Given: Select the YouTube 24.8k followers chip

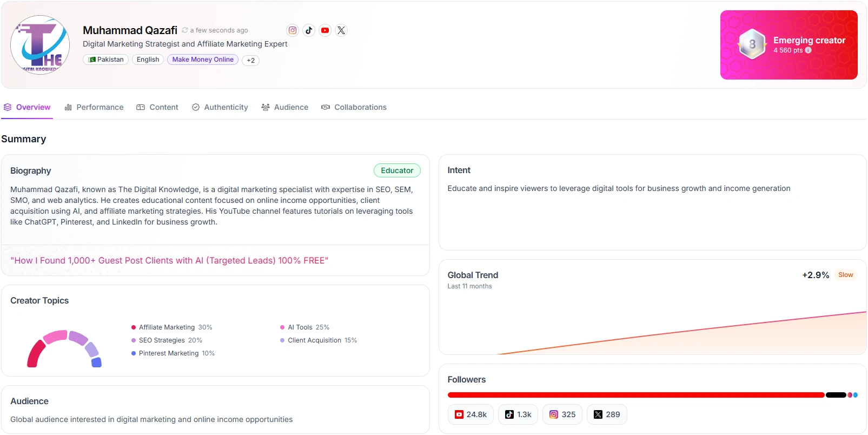Looking at the screenshot, I should click(x=471, y=414).
